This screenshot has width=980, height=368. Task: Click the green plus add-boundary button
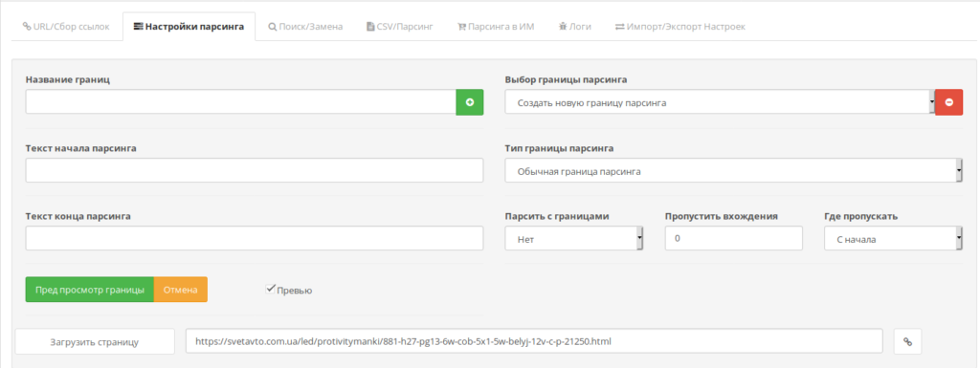click(470, 102)
